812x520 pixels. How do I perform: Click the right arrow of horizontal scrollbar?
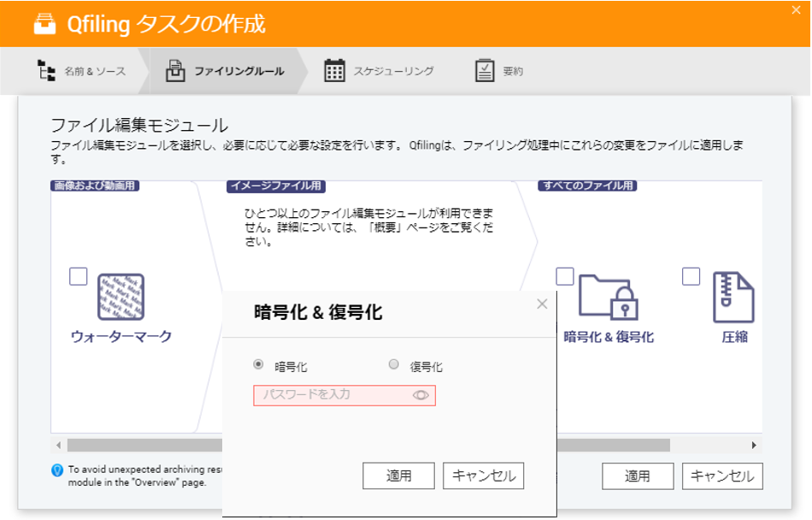click(x=754, y=446)
